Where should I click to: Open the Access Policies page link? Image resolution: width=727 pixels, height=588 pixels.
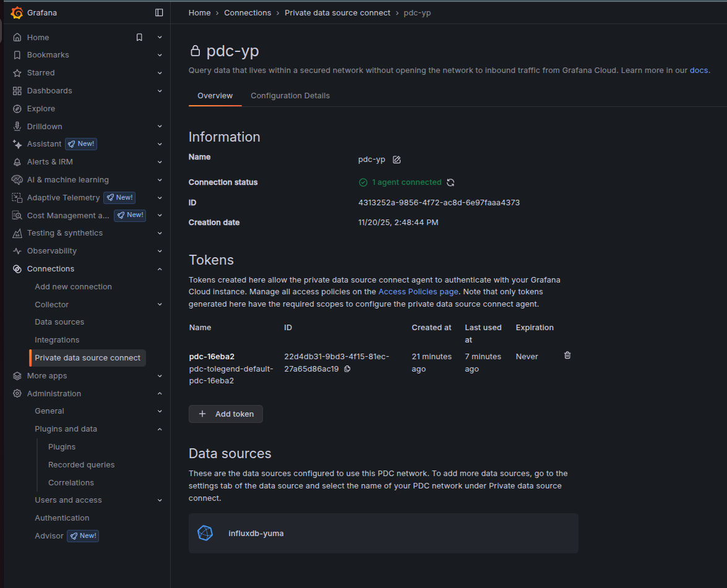pyautogui.click(x=418, y=291)
